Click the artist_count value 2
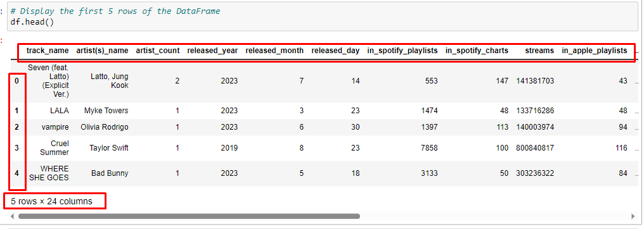644x229 pixels. [177, 81]
